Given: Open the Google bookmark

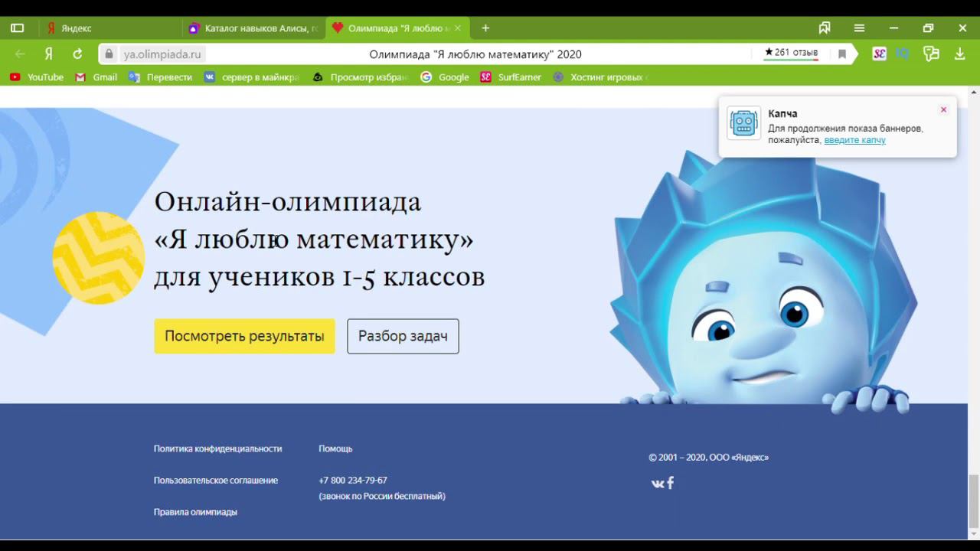Looking at the screenshot, I should tap(445, 77).
